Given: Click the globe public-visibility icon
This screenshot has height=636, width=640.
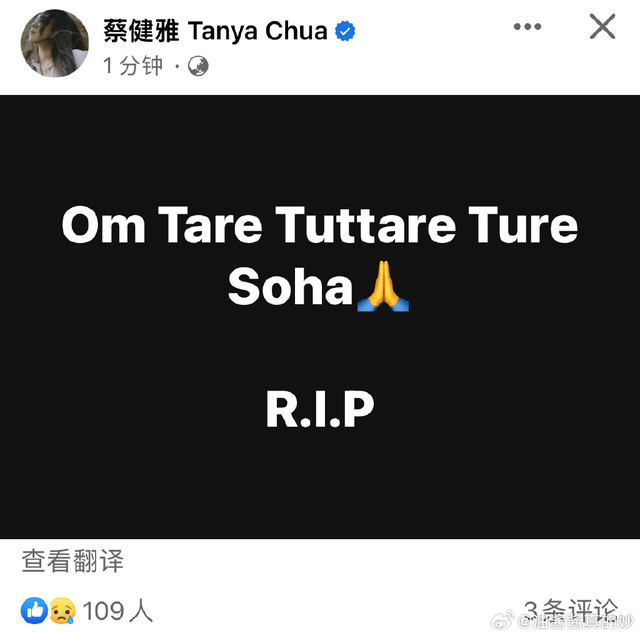Looking at the screenshot, I should pos(198,66).
